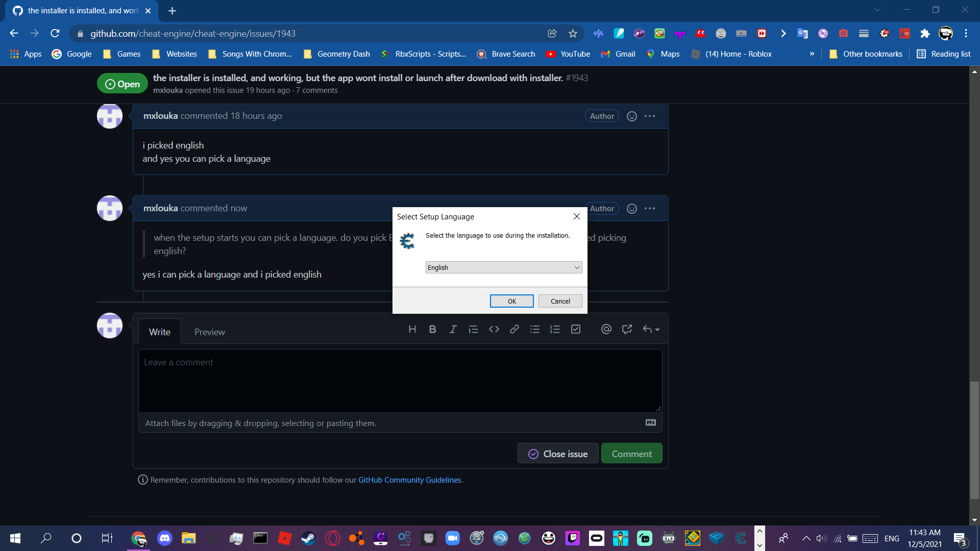Expand the hidden bookmarks chevron
This screenshot has width=980, height=551.
point(812,54)
